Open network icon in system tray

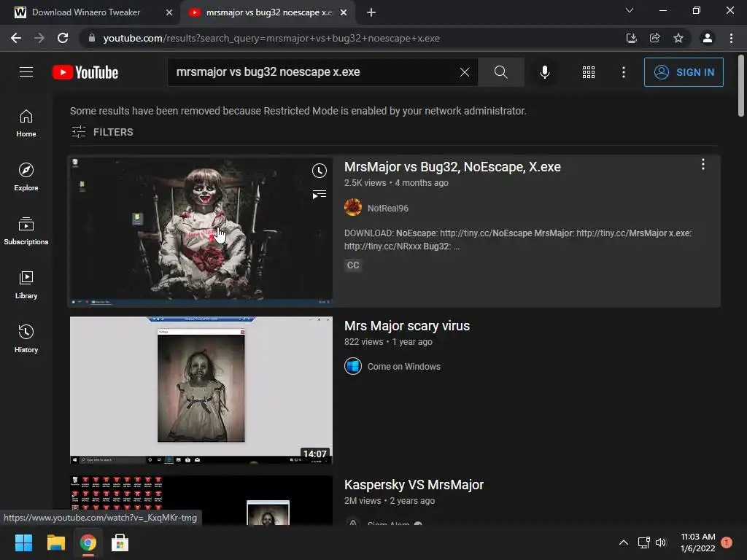[x=643, y=542]
